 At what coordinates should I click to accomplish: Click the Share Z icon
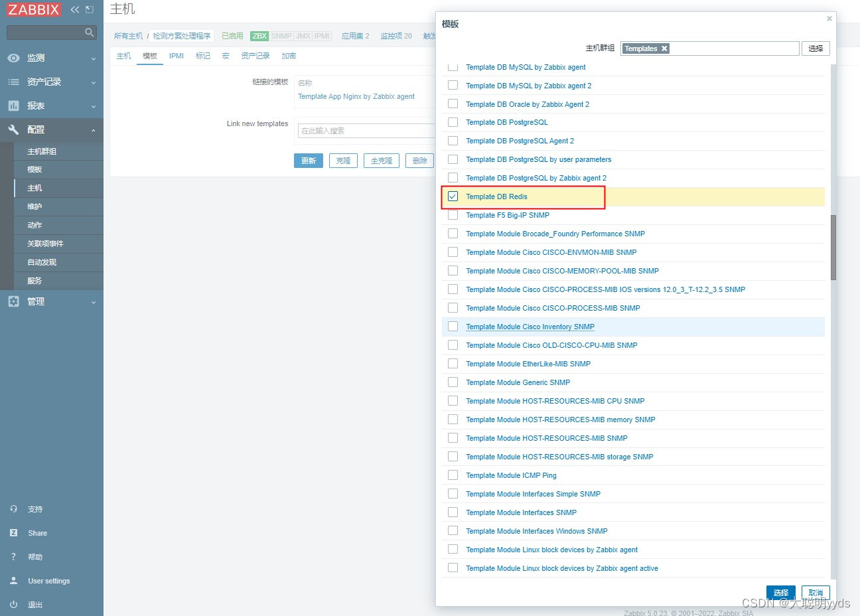tap(13, 533)
